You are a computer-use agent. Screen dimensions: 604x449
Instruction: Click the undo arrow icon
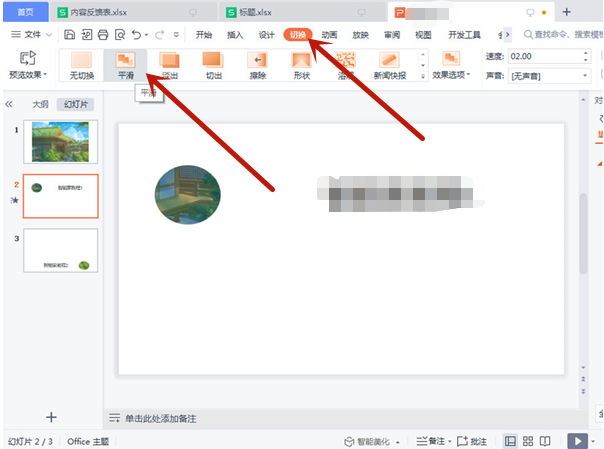coord(137,34)
